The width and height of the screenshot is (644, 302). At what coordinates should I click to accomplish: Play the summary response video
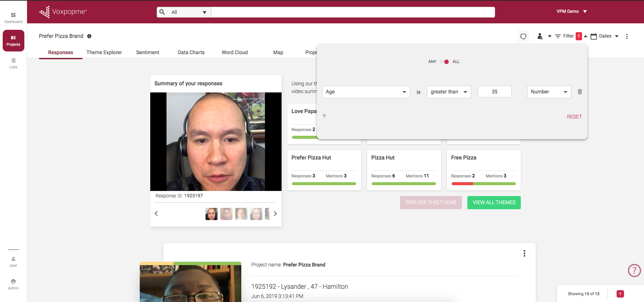(x=216, y=142)
